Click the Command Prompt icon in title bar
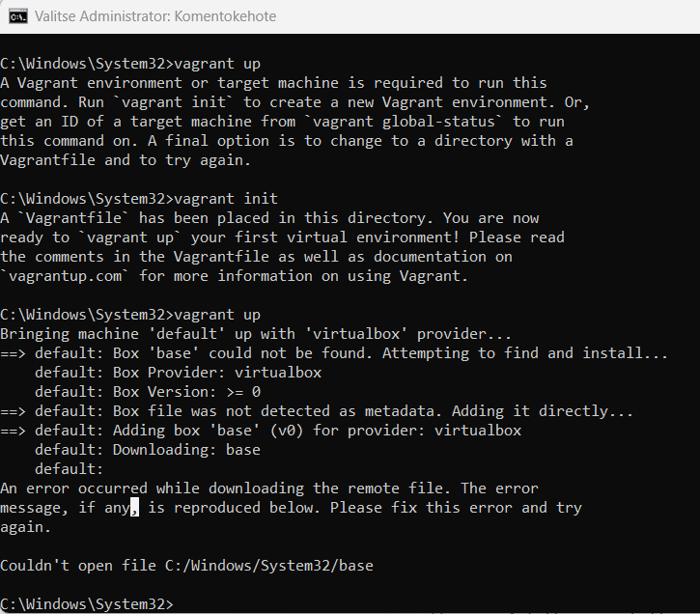700x614 pixels. pyautogui.click(x=16, y=16)
